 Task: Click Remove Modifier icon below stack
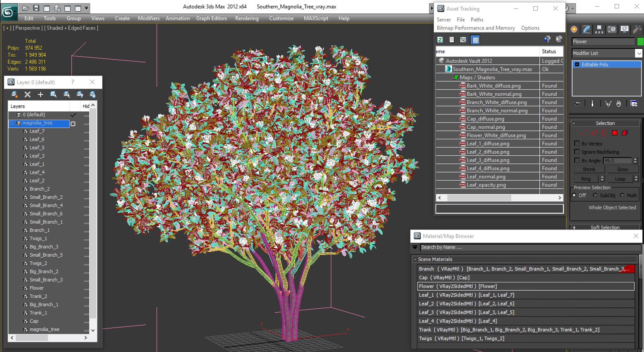tap(619, 103)
